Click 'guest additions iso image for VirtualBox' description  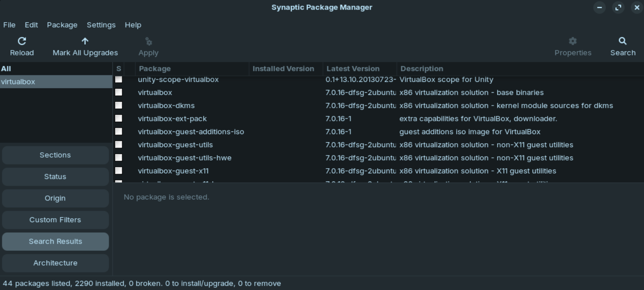tap(470, 132)
